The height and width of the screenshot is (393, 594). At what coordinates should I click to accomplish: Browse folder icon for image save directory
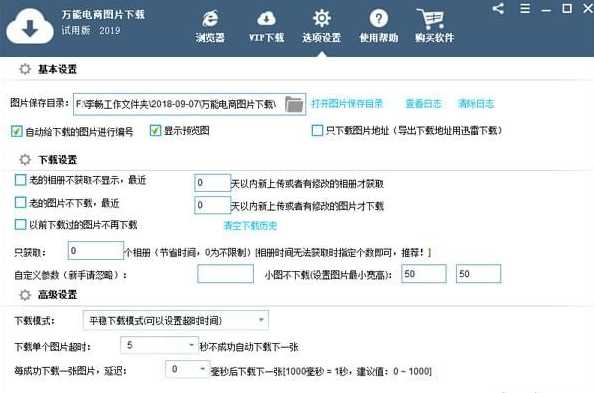[294, 104]
